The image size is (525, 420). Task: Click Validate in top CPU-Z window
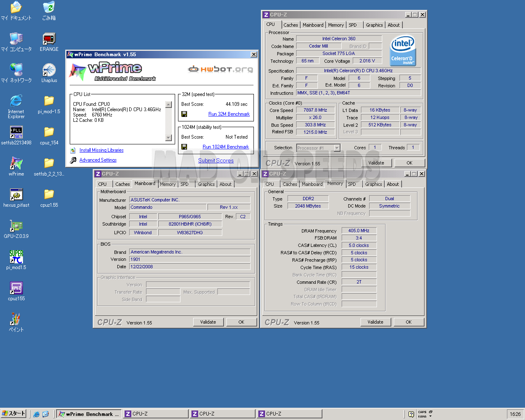click(376, 163)
